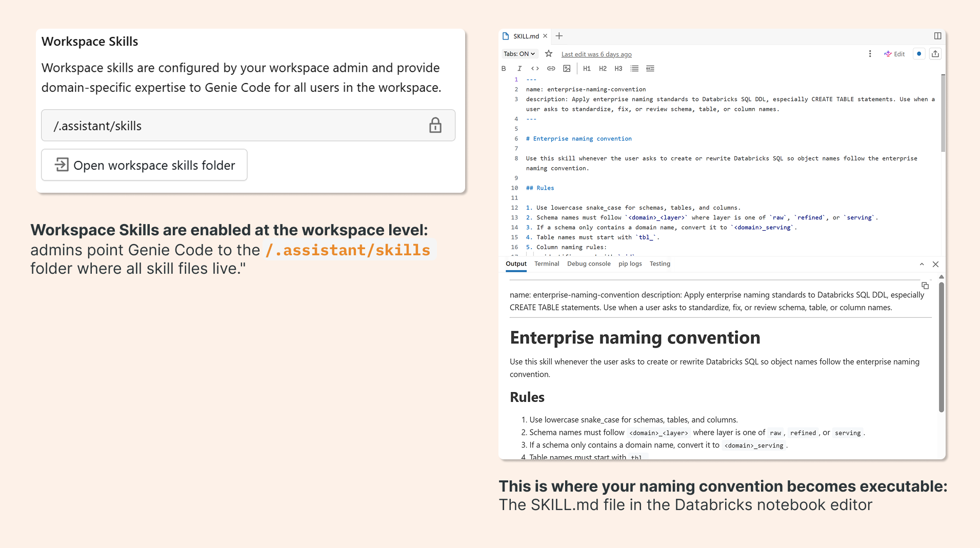Click the editor's vertical scrollbar
The width and height of the screenshot is (980, 548).
(x=943, y=113)
